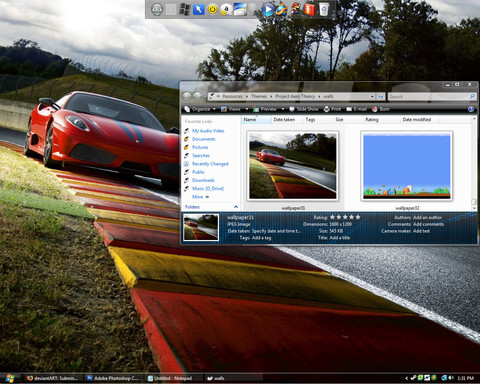Click the blue help icon in Explorer
Viewport: 480px width, 384px height.
pyautogui.click(x=471, y=109)
